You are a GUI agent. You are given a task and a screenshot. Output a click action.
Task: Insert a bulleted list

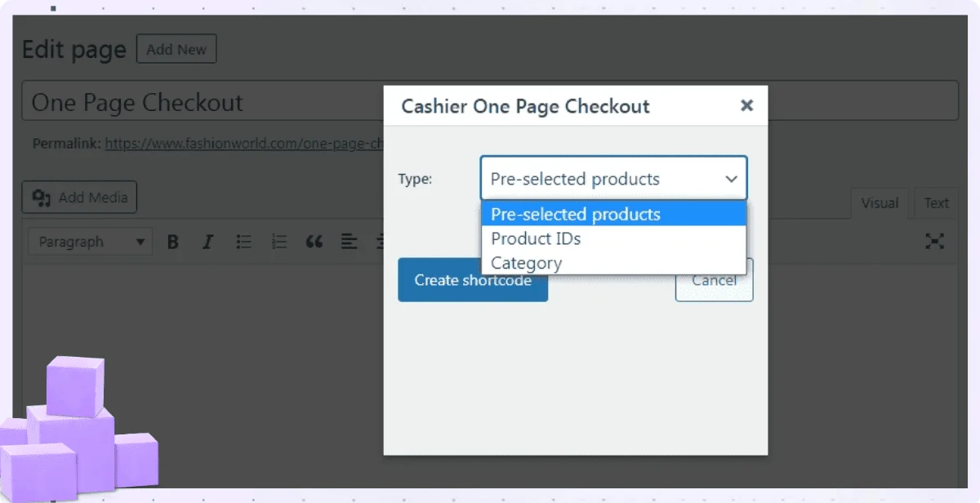click(x=243, y=242)
